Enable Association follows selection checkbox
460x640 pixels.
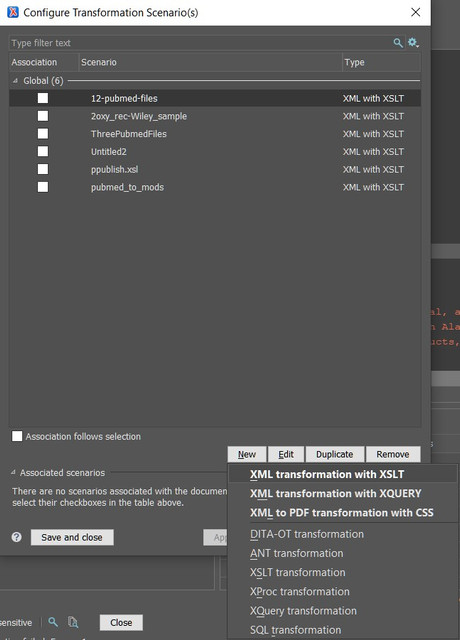tap(17, 436)
